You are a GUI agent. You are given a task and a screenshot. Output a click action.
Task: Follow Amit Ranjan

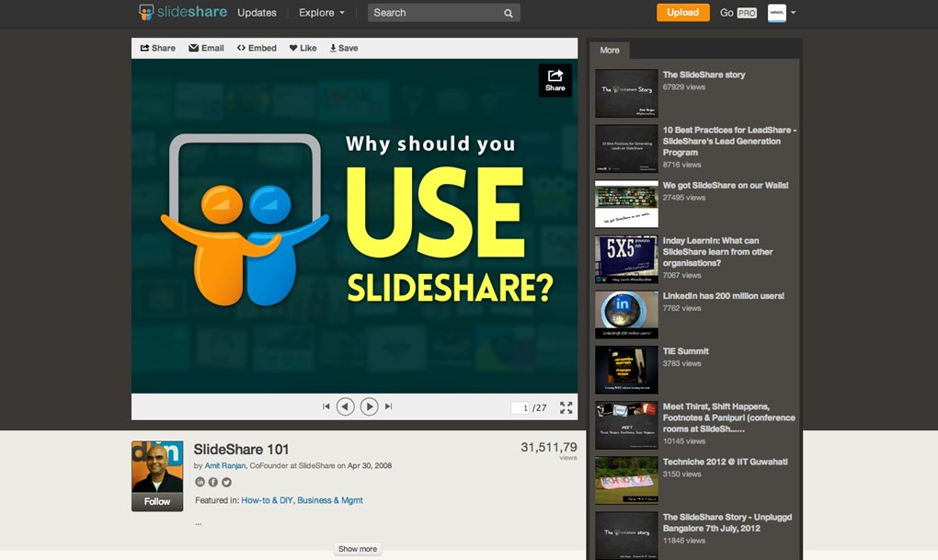coord(157,502)
